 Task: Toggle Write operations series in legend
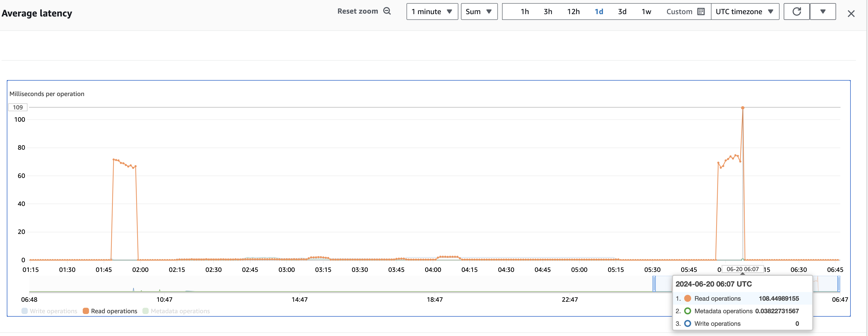pyautogui.click(x=49, y=311)
